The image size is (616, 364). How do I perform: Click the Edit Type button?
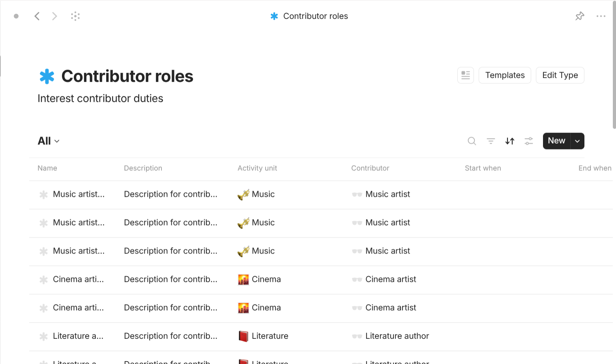(x=560, y=75)
